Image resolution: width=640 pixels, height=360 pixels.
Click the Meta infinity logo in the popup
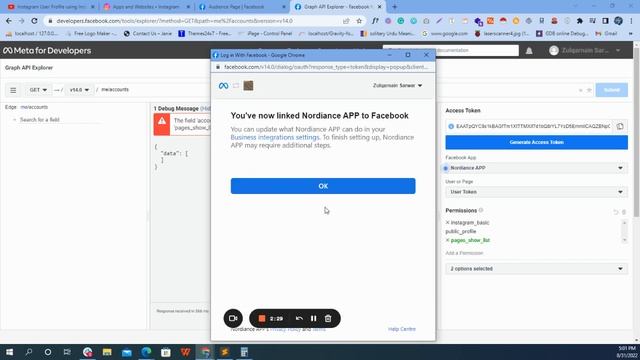click(223, 86)
